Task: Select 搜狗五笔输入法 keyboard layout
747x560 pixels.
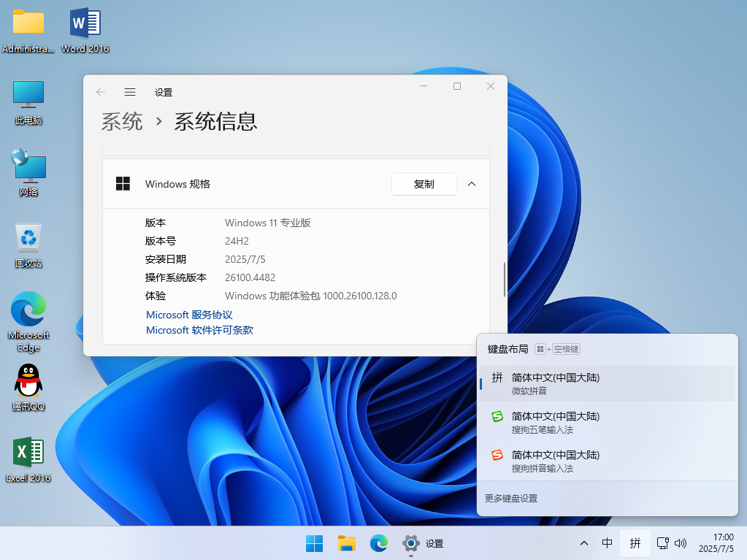Action: pyautogui.click(x=607, y=423)
